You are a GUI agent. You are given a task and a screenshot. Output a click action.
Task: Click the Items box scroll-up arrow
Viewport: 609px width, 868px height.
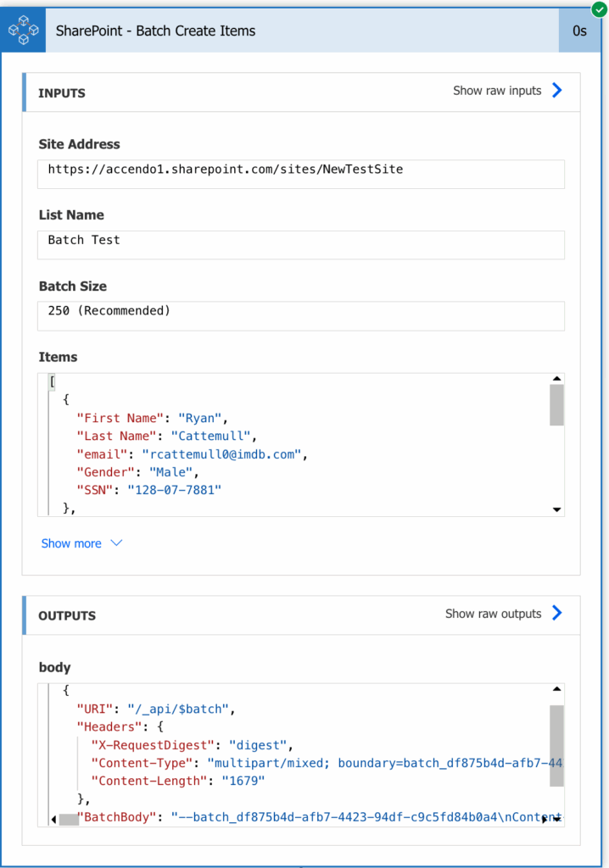557,379
